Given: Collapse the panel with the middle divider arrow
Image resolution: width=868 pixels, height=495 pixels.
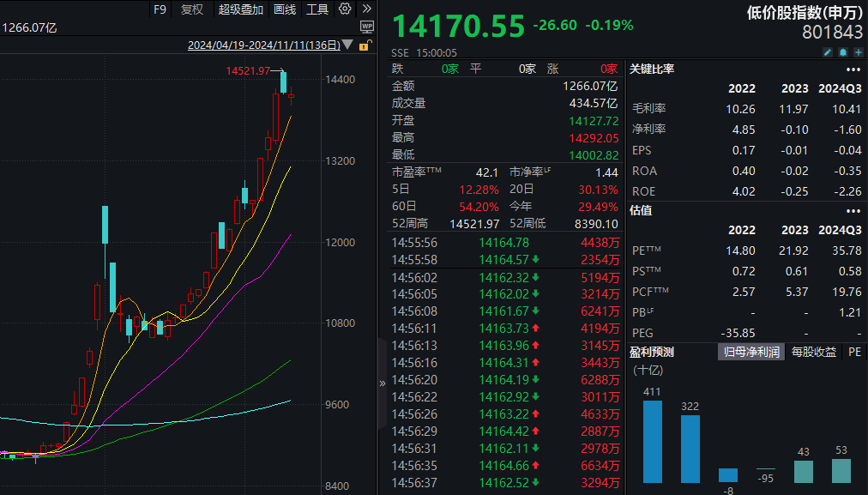Looking at the screenshot, I should point(382,383).
